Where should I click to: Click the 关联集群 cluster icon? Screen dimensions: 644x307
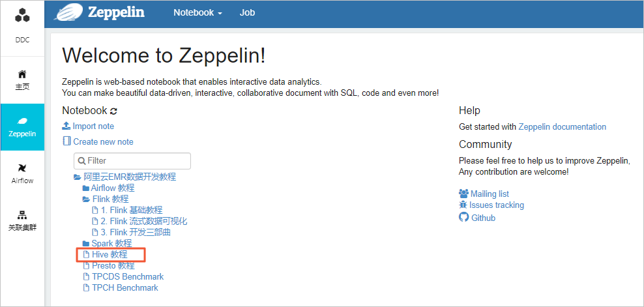point(22,215)
